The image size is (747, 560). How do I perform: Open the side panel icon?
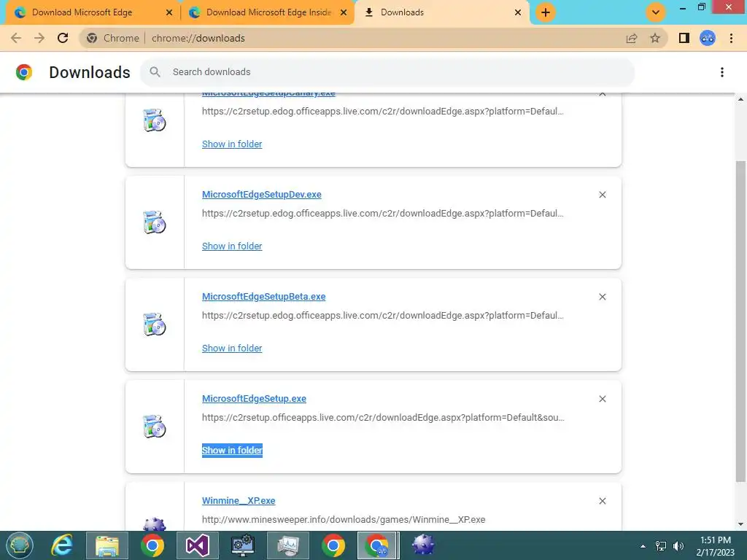coord(684,38)
